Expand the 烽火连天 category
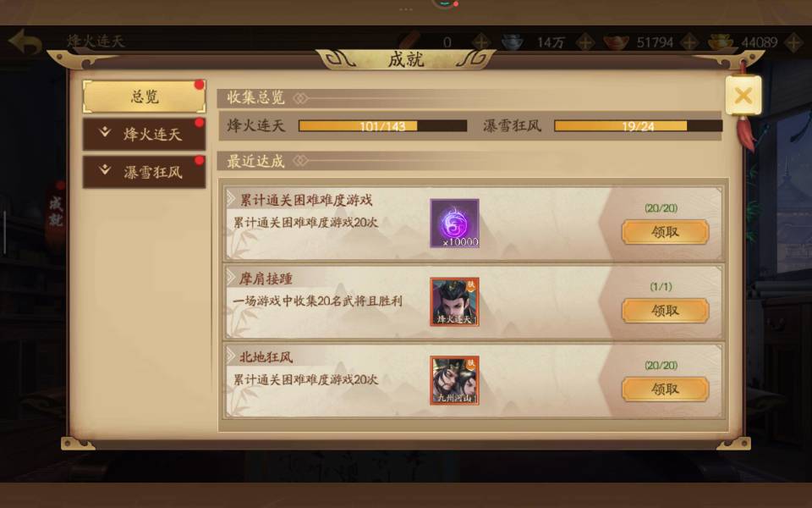 coord(144,135)
